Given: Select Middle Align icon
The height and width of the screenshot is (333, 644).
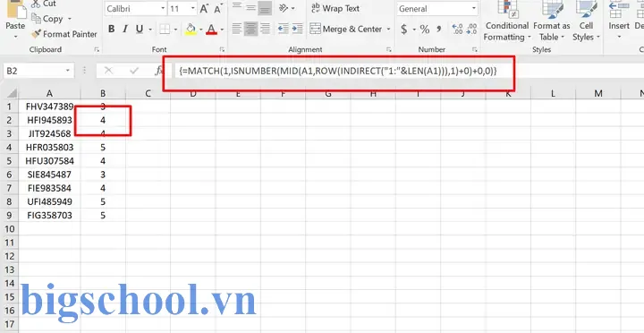Looking at the screenshot, I should 251,7.
